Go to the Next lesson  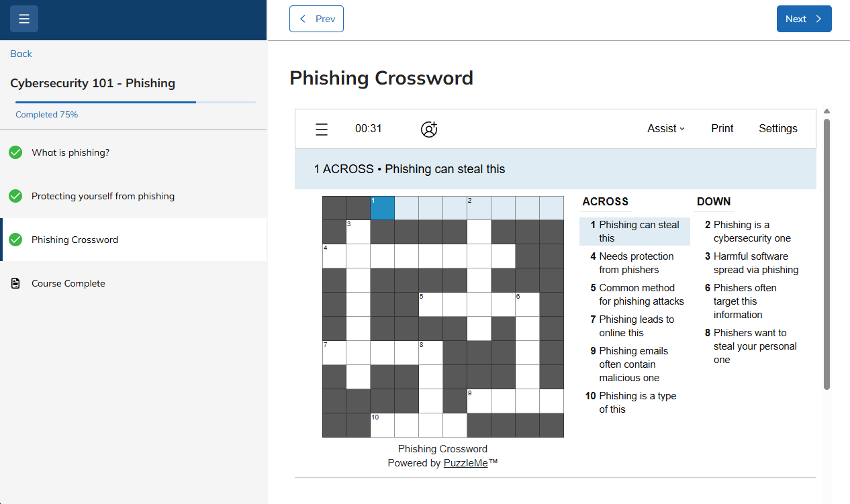[x=804, y=19]
